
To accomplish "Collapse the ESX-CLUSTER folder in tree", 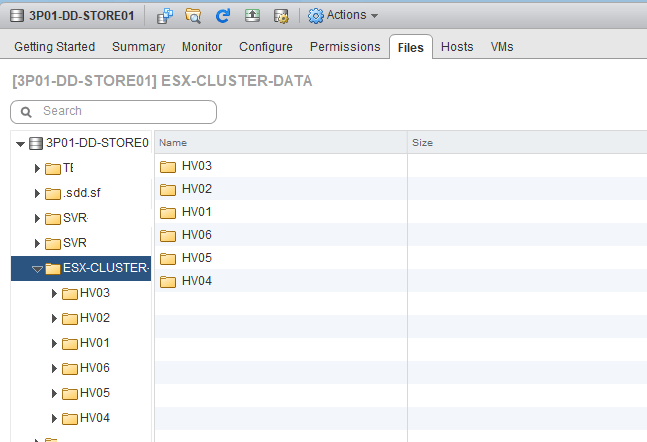I will click(x=37, y=269).
